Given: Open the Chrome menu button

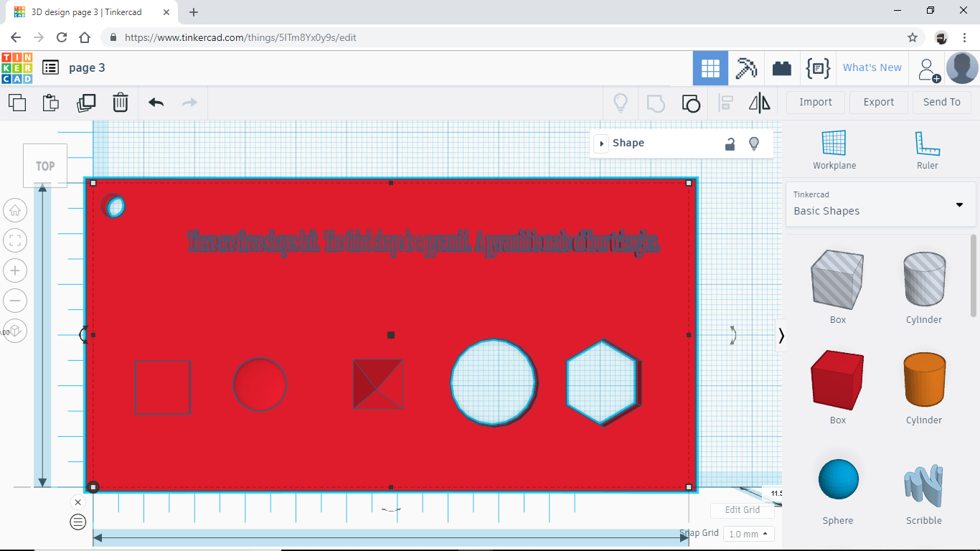Looking at the screenshot, I should coord(965,37).
